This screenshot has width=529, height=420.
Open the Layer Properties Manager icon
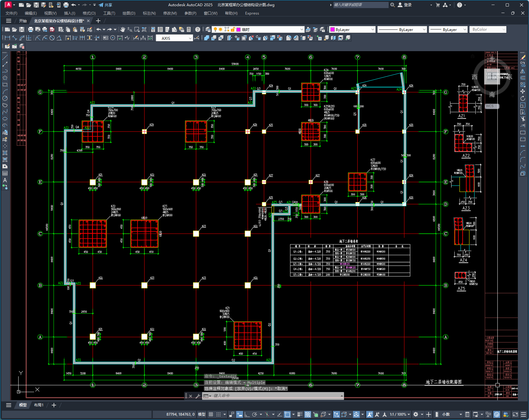pos(208,29)
